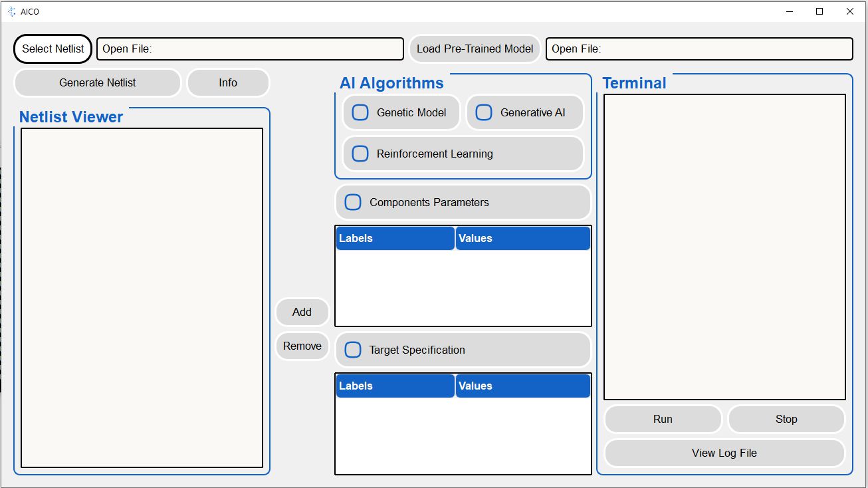Image resolution: width=868 pixels, height=488 pixels.
Task: Open the View Log File button
Action: coord(724,453)
